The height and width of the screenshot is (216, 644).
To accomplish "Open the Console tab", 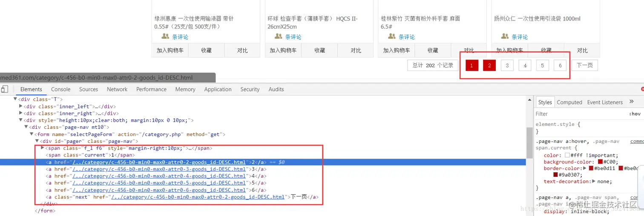I will point(61,89).
